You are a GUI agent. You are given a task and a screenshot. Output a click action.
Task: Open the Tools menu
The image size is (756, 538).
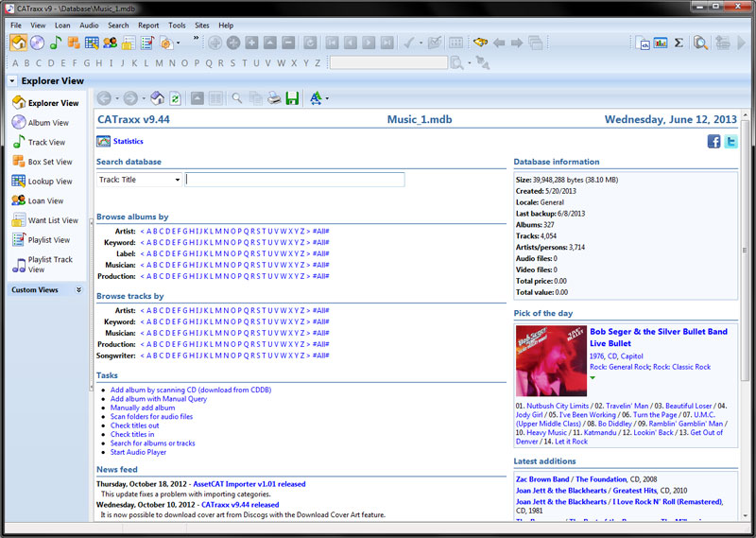click(x=177, y=26)
